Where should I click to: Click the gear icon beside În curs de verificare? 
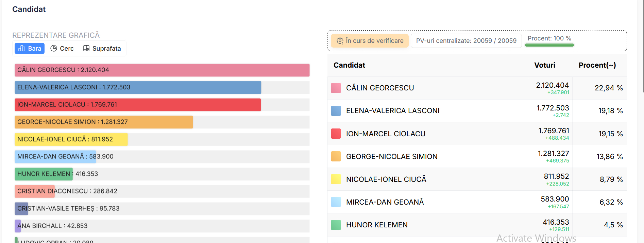tap(340, 41)
